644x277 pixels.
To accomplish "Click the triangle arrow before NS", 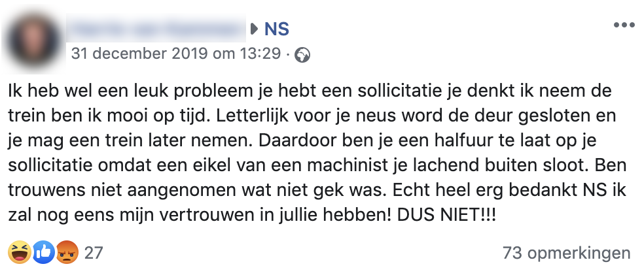I will 255,29.
